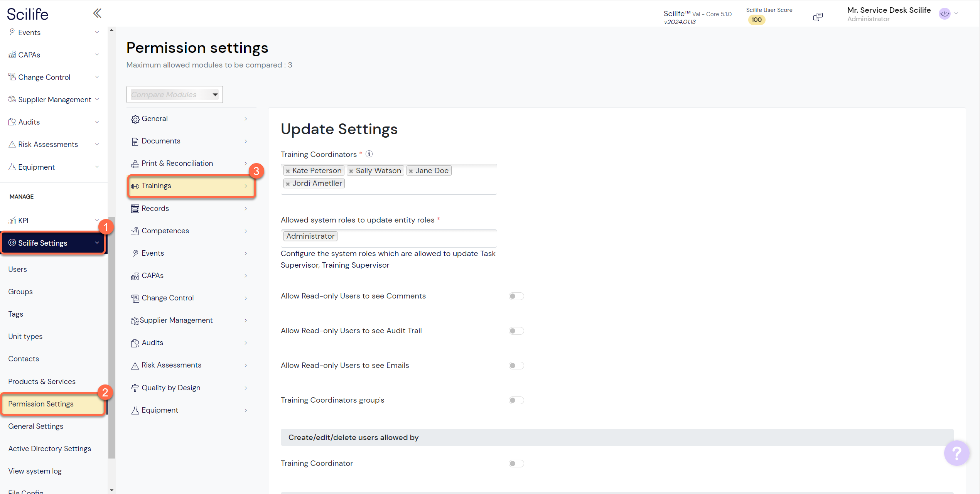
Task: Select the Trainings module icon
Action: [x=135, y=186]
